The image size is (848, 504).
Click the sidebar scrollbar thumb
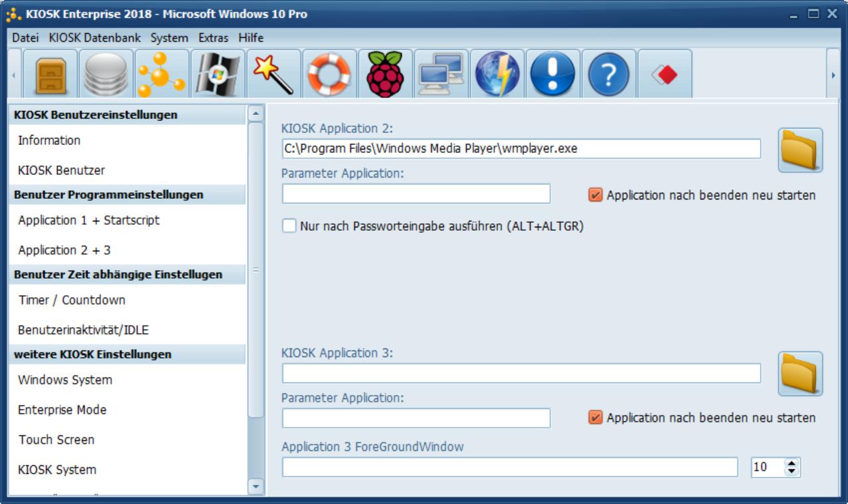pos(255,269)
